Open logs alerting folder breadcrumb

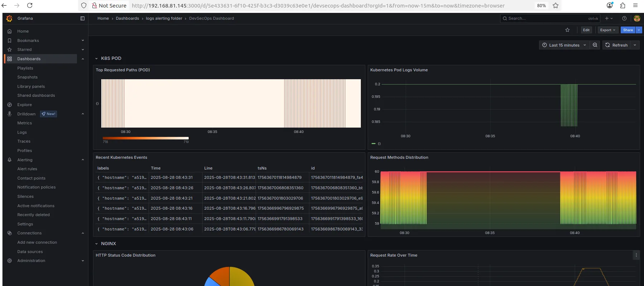[x=164, y=18]
